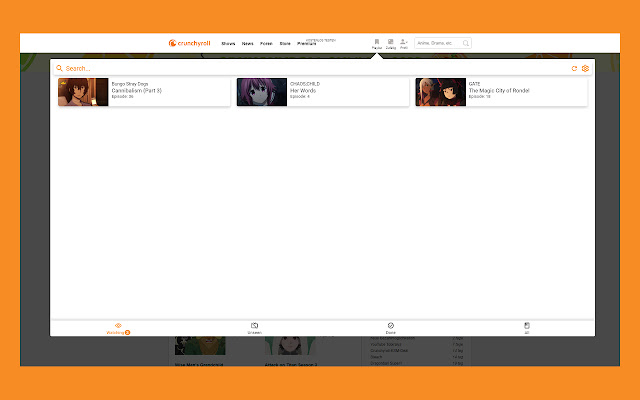Click the orange search magnifier icon in popup
This screenshot has height=400, width=640.
point(60,68)
